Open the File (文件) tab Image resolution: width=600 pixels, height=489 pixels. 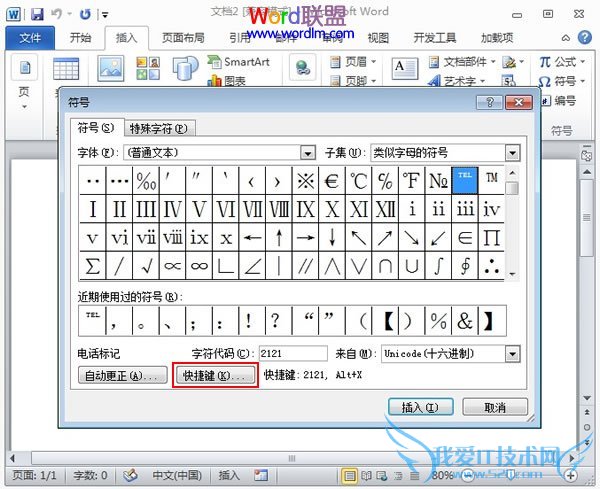pyautogui.click(x=30, y=37)
